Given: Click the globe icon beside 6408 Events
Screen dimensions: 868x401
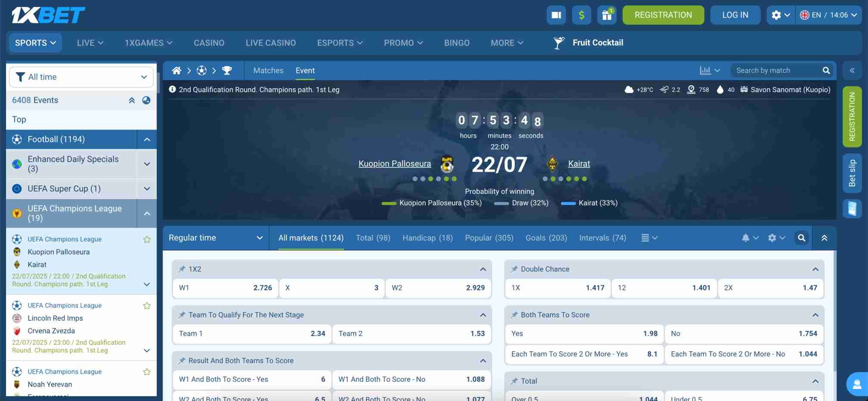Looking at the screenshot, I should (x=146, y=100).
